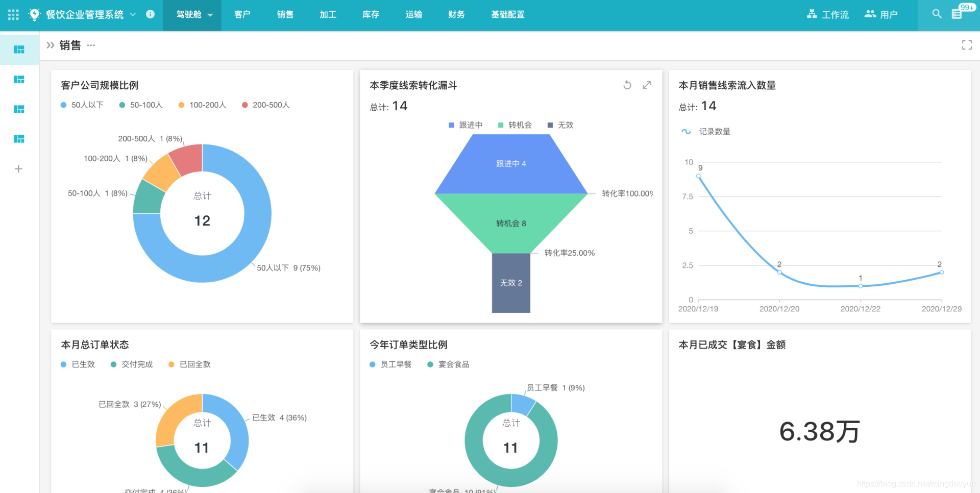Click the 今年订单类型比例 card title
The width and height of the screenshot is (980, 493).
[408, 345]
